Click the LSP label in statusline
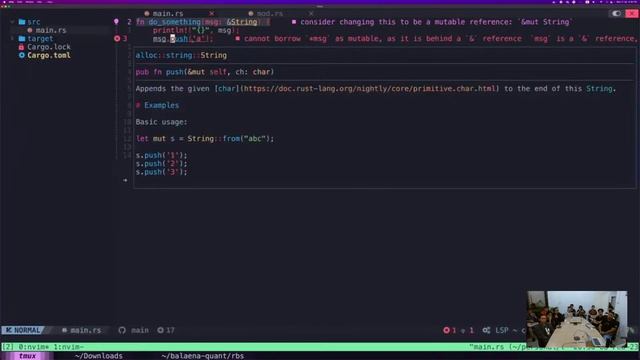The image size is (640, 360). click(502, 330)
